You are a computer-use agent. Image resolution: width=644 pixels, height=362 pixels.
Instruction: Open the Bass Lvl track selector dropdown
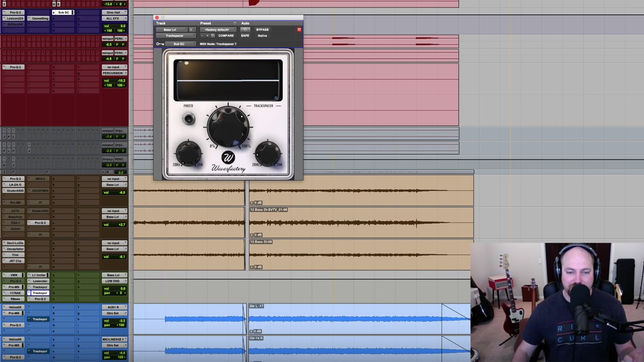click(x=172, y=30)
